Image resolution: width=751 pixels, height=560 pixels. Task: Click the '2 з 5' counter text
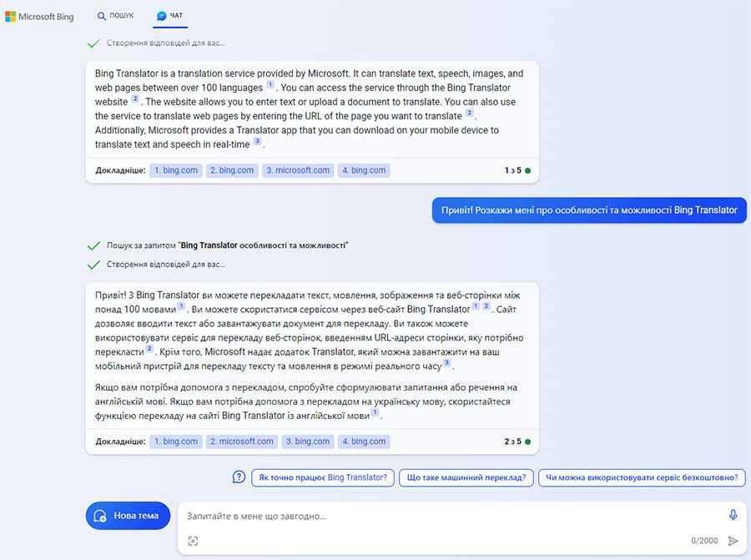pyautogui.click(x=513, y=441)
